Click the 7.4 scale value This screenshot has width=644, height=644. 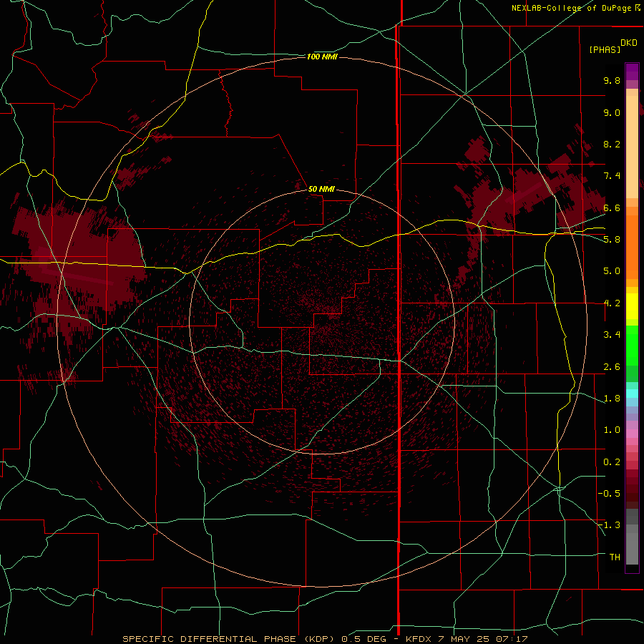tap(612, 176)
